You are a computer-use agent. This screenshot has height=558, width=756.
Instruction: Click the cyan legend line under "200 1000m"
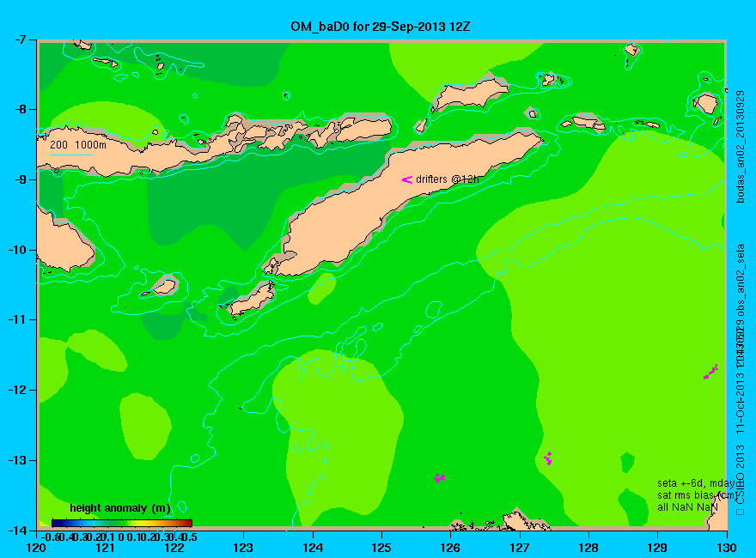pos(71,155)
